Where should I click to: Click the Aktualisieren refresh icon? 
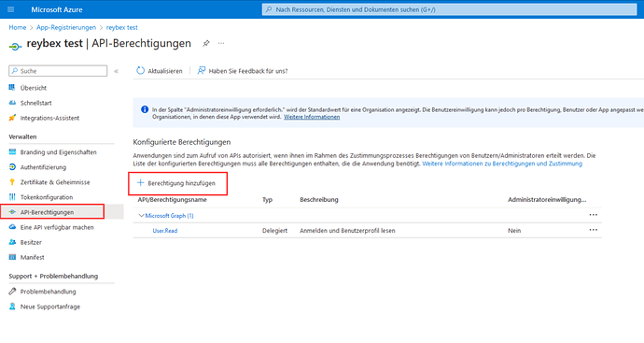pos(140,71)
